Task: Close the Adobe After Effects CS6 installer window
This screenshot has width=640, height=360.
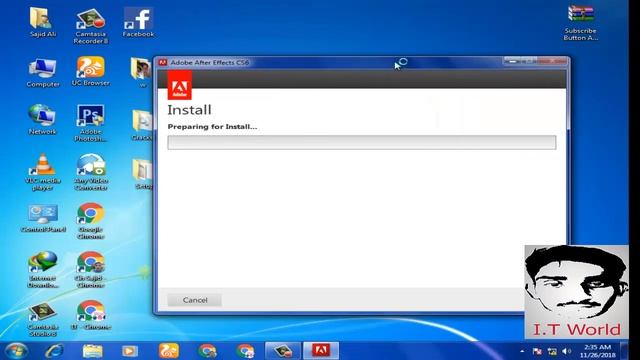Action: [x=553, y=61]
